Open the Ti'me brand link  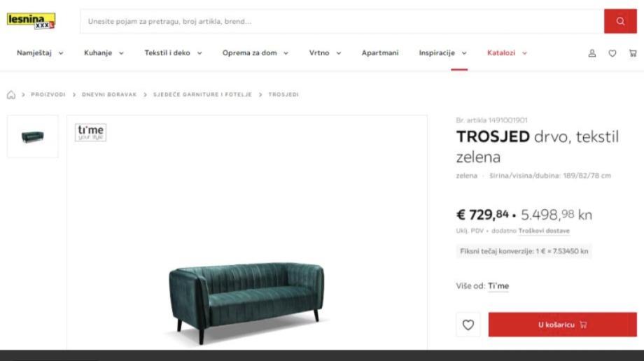[x=498, y=286]
